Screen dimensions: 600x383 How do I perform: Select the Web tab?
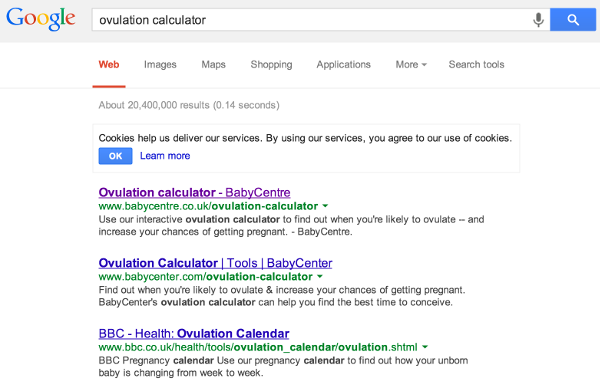click(x=109, y=65)
